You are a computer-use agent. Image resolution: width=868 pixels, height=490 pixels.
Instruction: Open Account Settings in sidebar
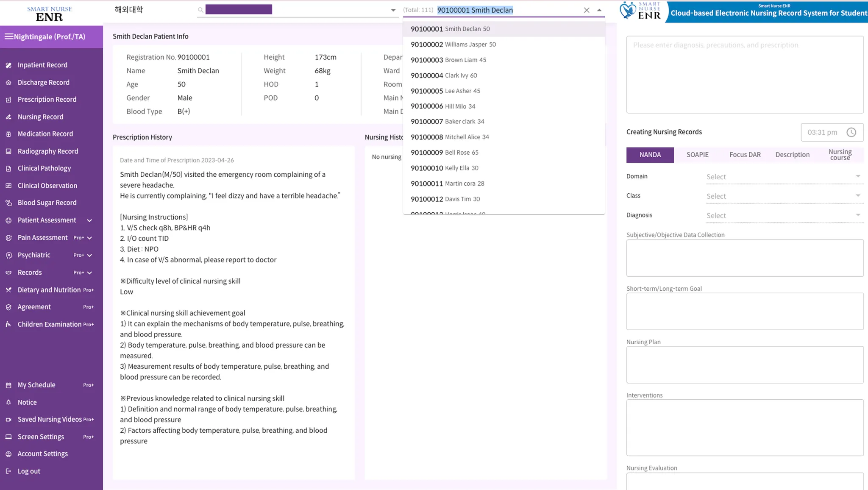click(x=42, y=454)
